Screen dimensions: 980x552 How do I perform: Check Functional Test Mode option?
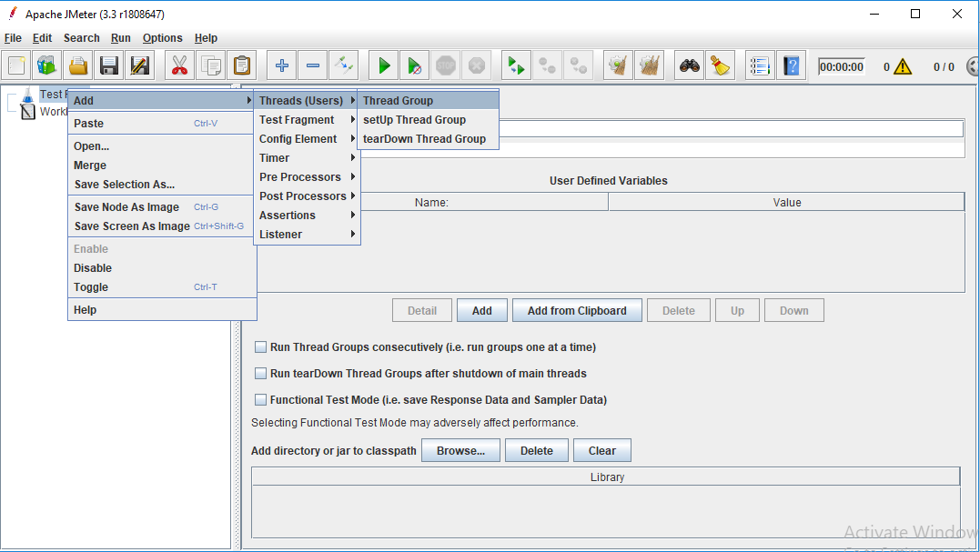(261, 399)
